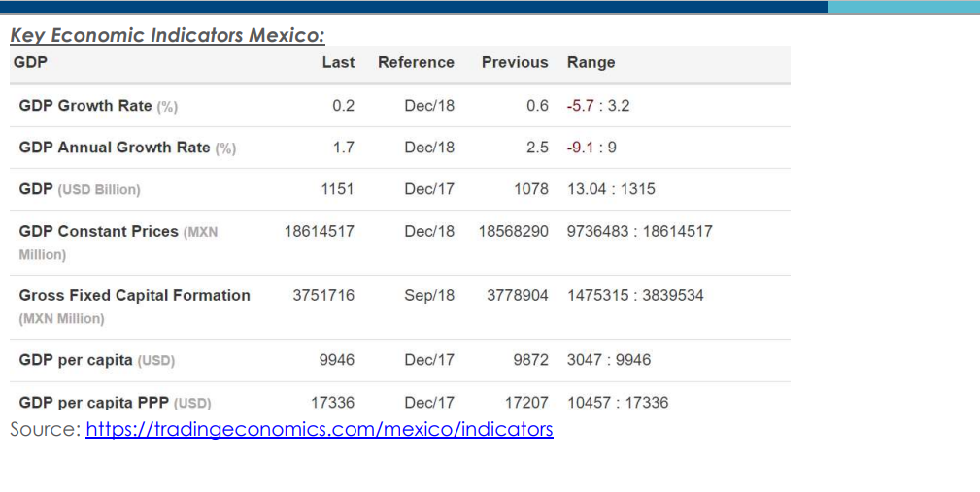Select the 'Reference' column header

[416, 62]
